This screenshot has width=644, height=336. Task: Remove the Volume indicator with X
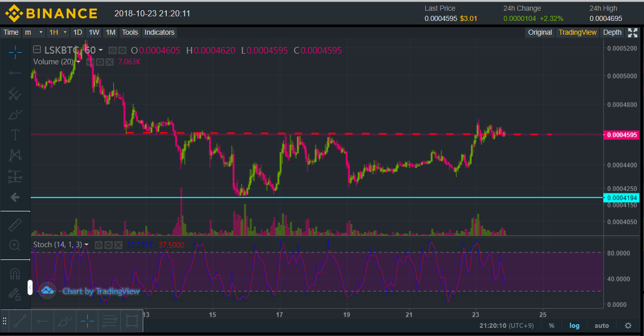pyautogui.click(x=110, y=62)
